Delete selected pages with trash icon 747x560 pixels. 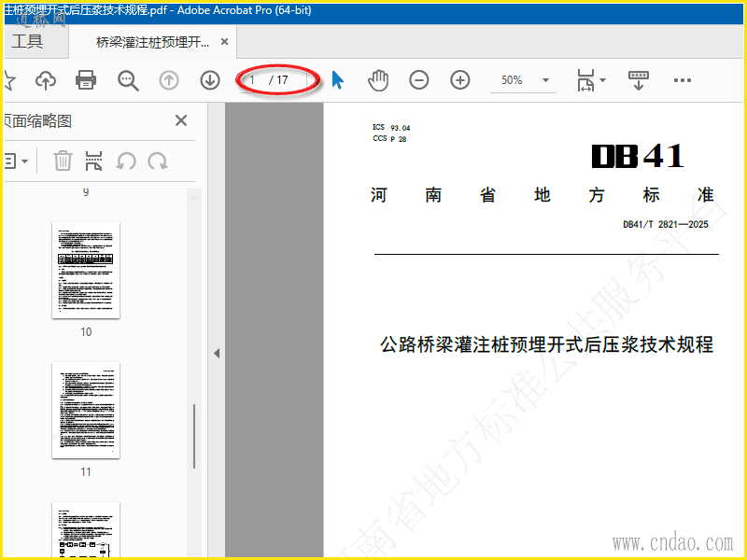point(63,161)
